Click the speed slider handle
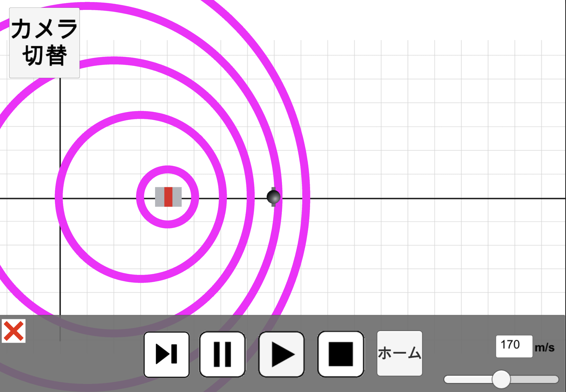 click(501, 379)
